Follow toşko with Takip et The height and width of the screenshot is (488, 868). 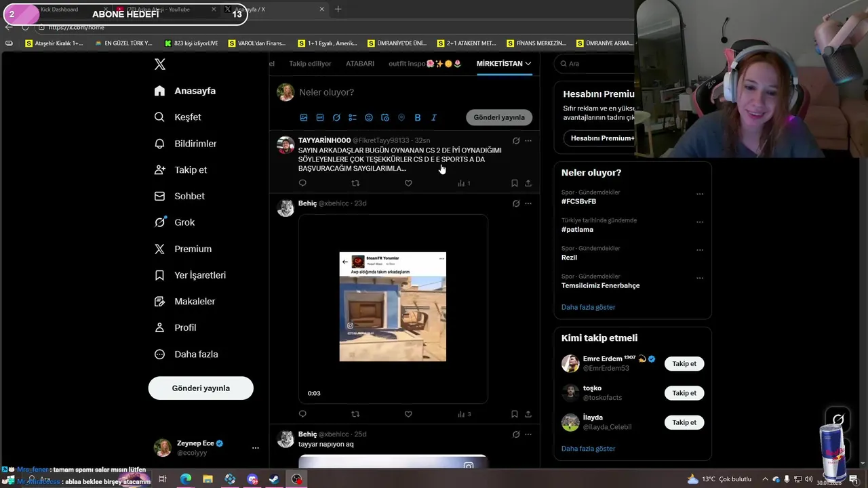coord(684,393)
